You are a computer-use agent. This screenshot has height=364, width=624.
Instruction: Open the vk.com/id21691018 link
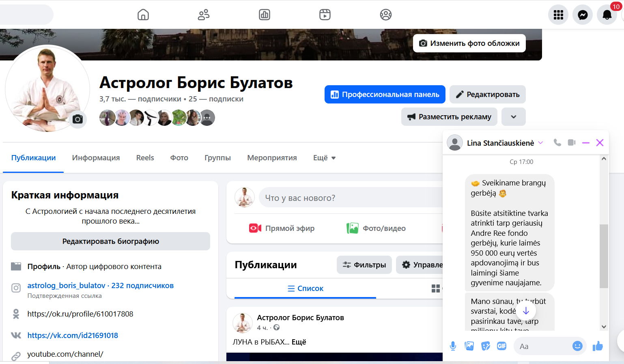pos(73,336)
